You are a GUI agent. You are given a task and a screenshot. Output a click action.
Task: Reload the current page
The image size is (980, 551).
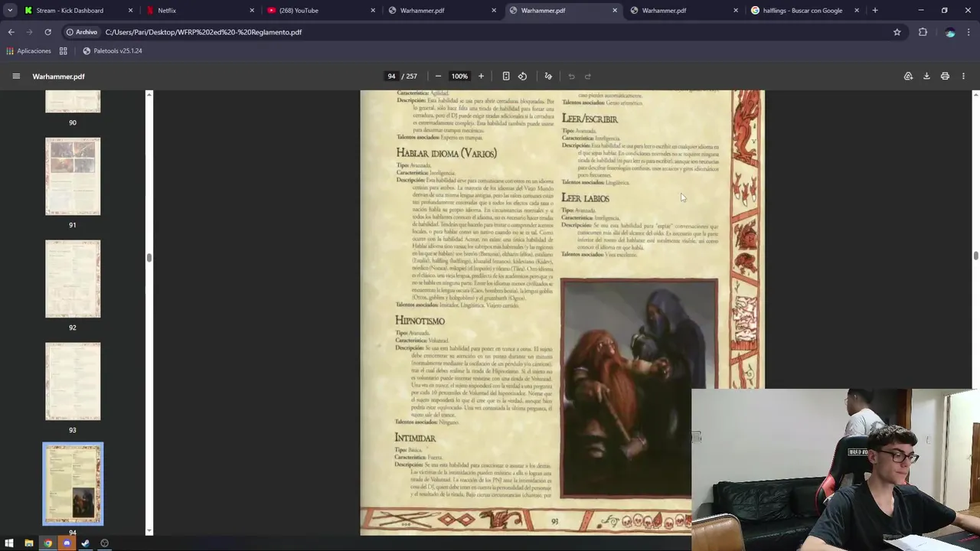47,32
